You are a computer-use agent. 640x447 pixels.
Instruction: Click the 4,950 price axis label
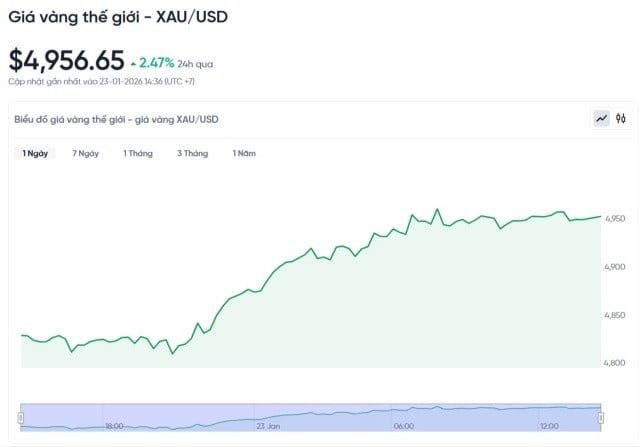click(615, 218)
